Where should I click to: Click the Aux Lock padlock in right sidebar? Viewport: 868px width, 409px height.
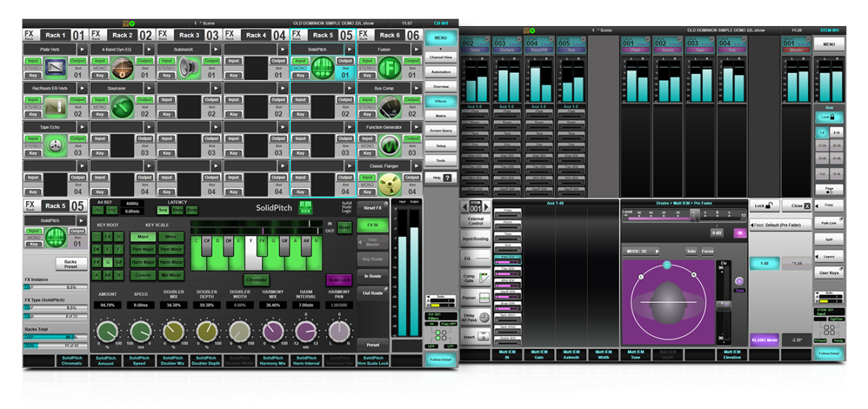pos(828,116)
